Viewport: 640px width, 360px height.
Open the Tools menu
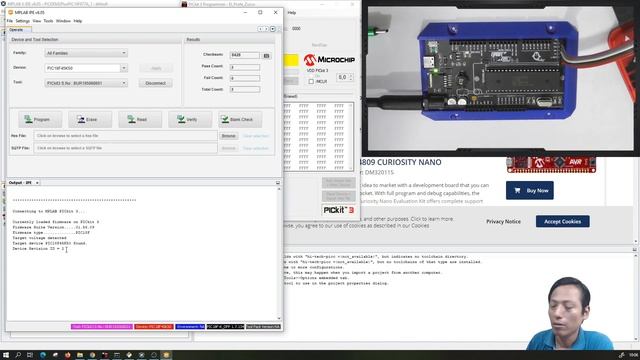(x=48, y=21)
